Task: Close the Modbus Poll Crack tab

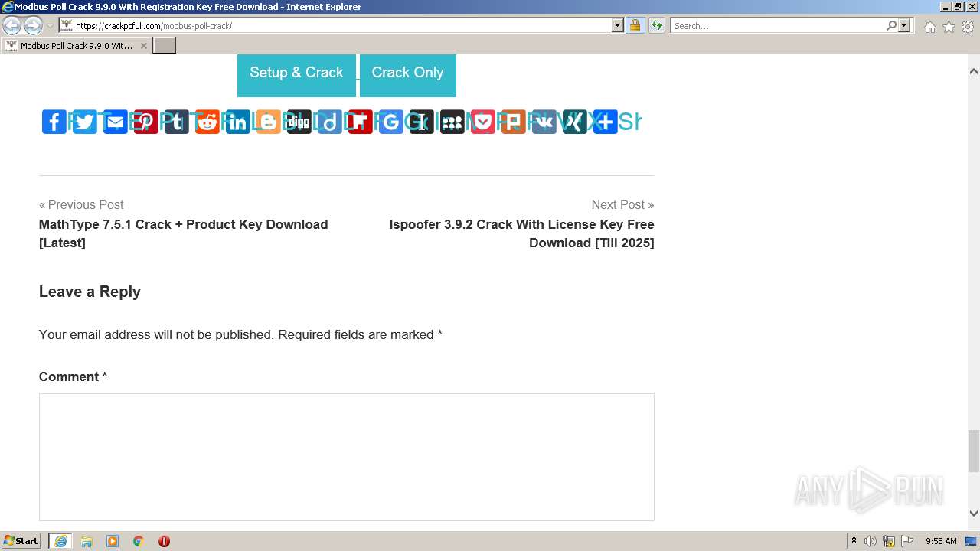Action: tap(143, 46)
